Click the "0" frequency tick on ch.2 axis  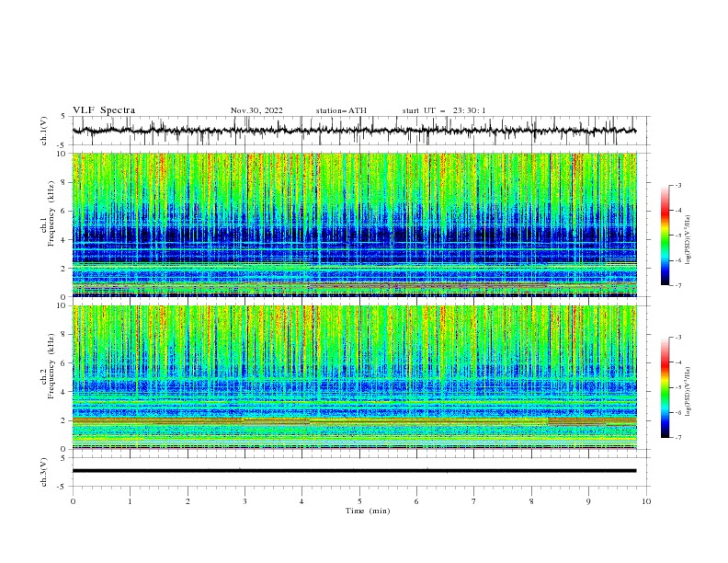pyautogui.click(x=65, y=449)
